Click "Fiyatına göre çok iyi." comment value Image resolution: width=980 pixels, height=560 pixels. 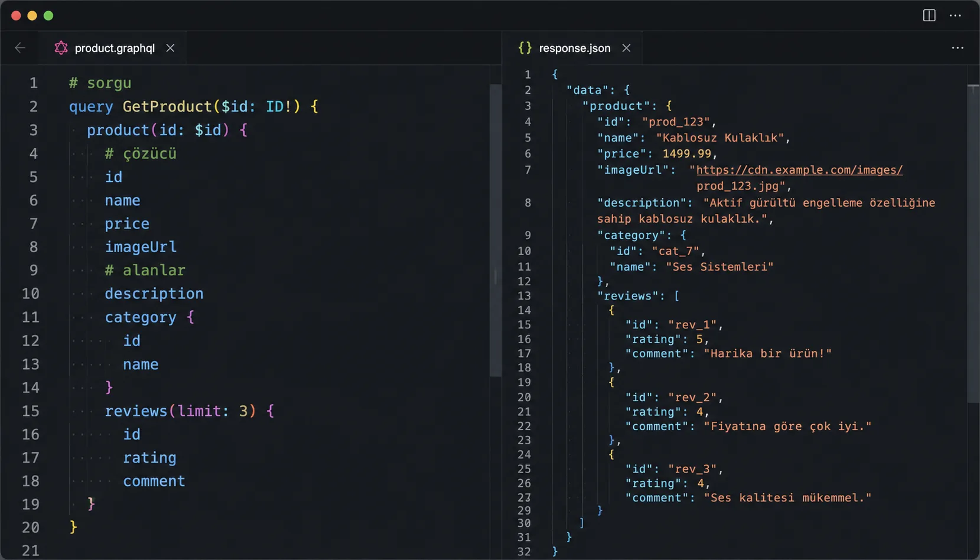pos(787,426)
